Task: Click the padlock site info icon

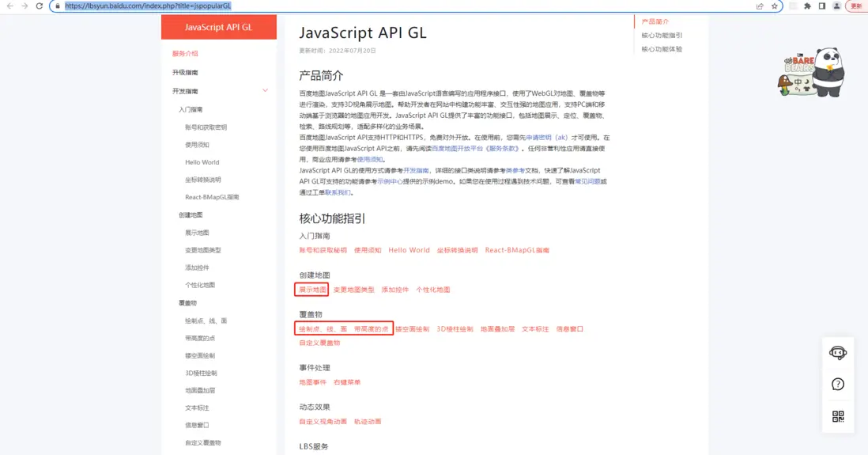Action: point(58,6)
